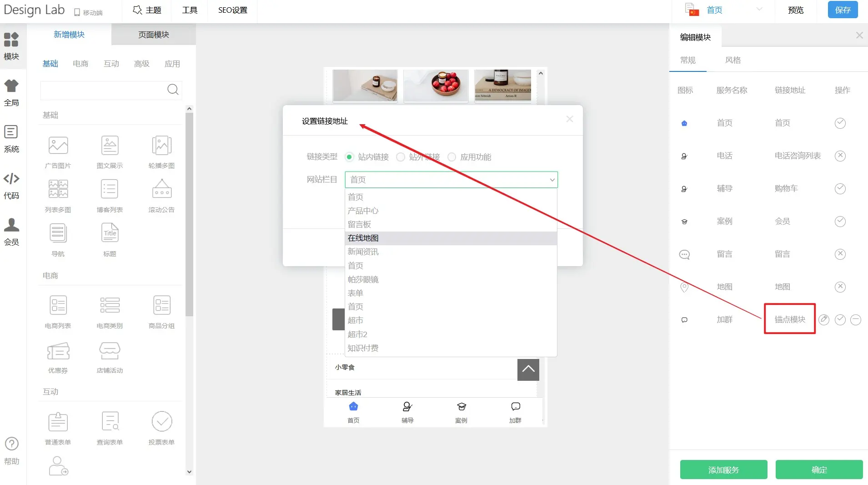Expand the 网站栏目 dropdown box
The height and width of the screenshot is (485, 868).
pos(451,180)
